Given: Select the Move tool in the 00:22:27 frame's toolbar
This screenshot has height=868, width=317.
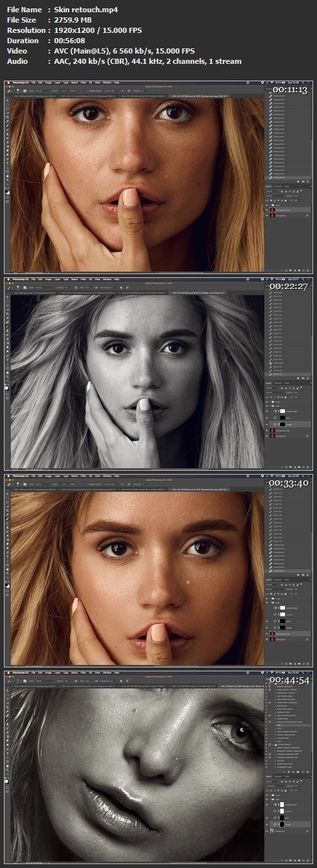Looking at the screenshot, I should coord(7,297).
